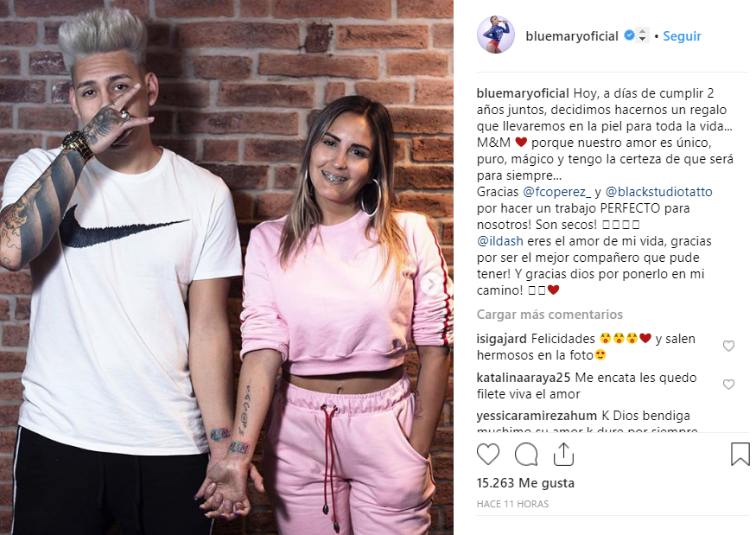Viewport: 756px width, 535px height.
Task: Open the comment bubble icon
Action: click(x=526, y=455)
